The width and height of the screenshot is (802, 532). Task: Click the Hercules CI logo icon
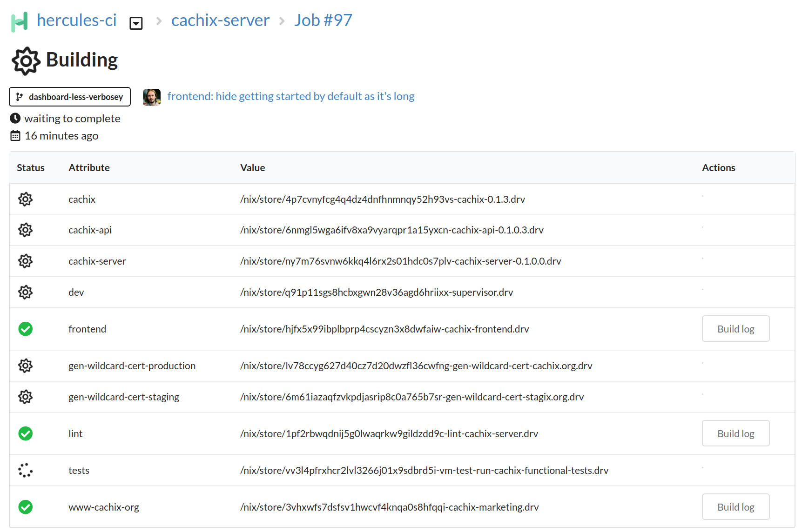pyautogui.click(x=20, y=22)
